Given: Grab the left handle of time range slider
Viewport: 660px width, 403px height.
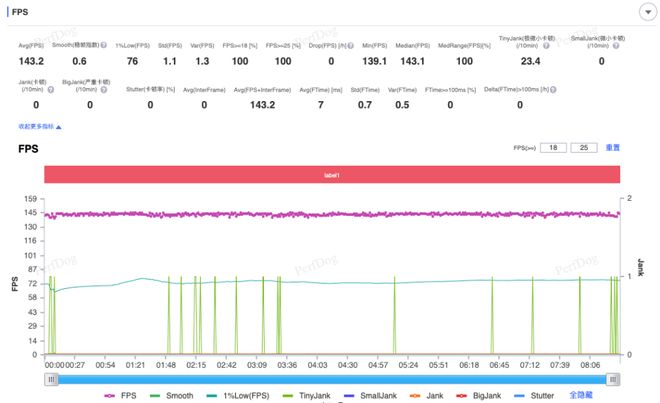Looking at the screenshot, I should click(x=49, y=379).
